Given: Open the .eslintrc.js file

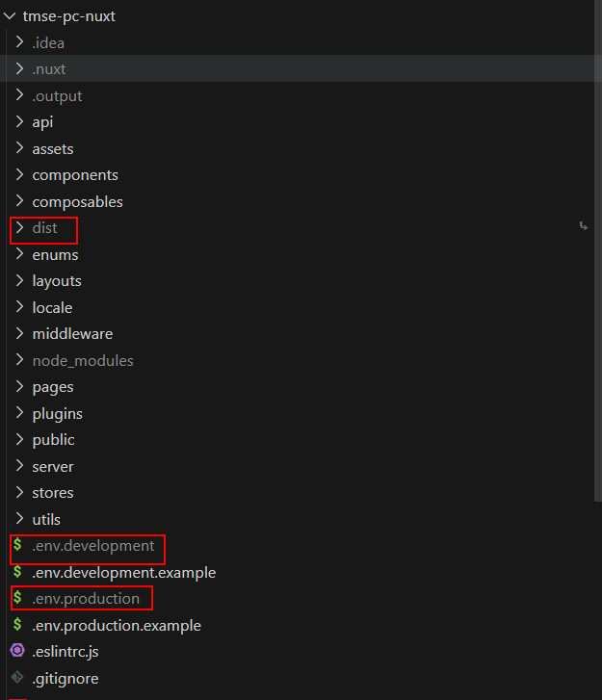Looking at the screenshot, I should point(65,652).
